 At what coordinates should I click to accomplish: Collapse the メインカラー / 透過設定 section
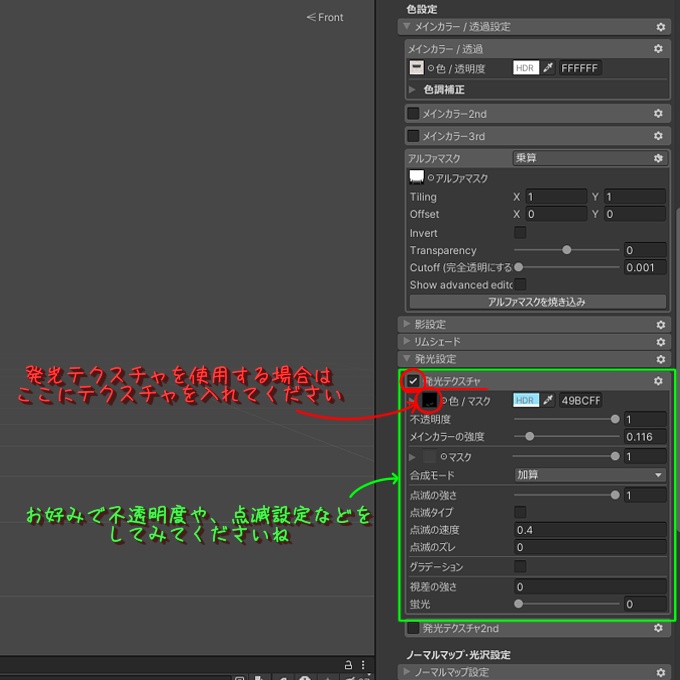406,26
